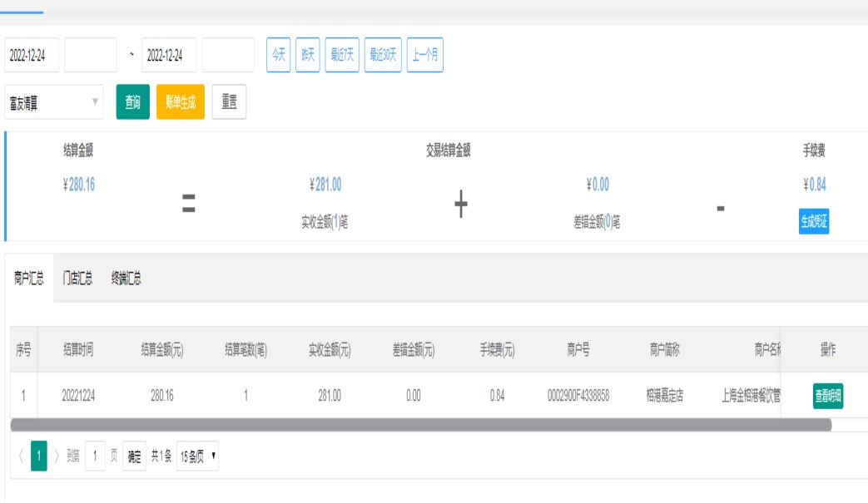
Task: Select the 今天 quick date filter
Action: point(278,56)
